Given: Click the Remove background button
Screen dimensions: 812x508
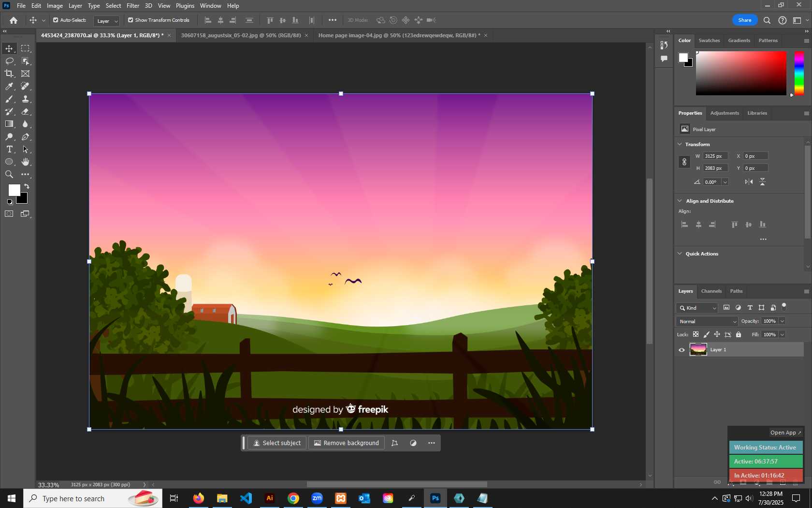Looking at the screenshot, I should [x=347, y=443].
